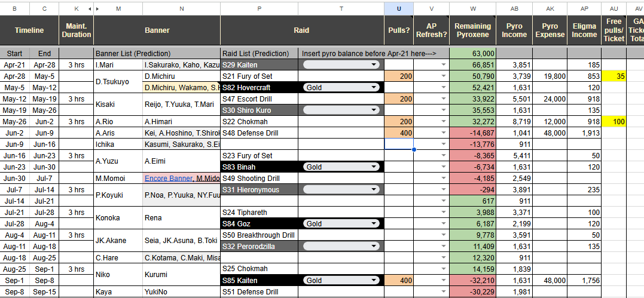This screenshot has height=298, width=644.
Task: Click the Timeline header cell
Action: (29, 30)
